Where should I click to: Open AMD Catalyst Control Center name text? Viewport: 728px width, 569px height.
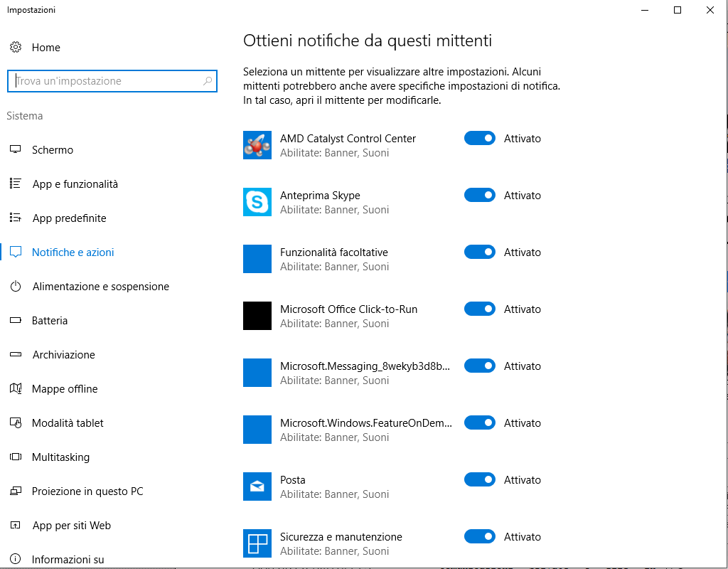tap(348, 139)
